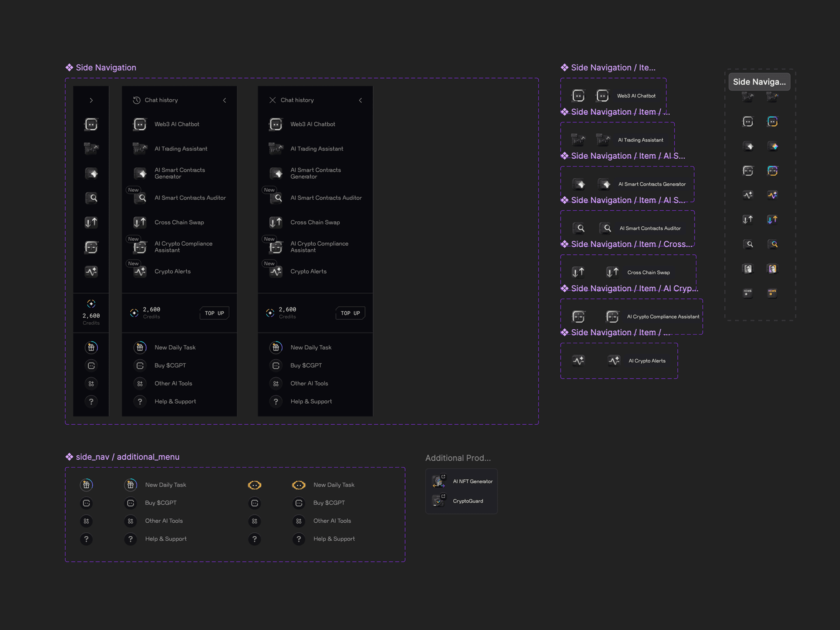Screen dimensions: 840x630
Task: Click the clock icon beside Chat history
Action: [x=136, y=100]
